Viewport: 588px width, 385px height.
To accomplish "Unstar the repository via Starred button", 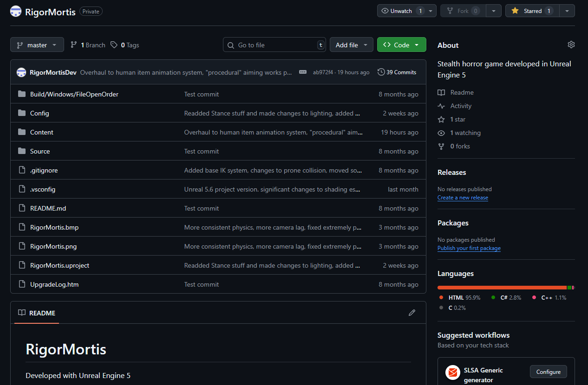I will pos(532,11).
